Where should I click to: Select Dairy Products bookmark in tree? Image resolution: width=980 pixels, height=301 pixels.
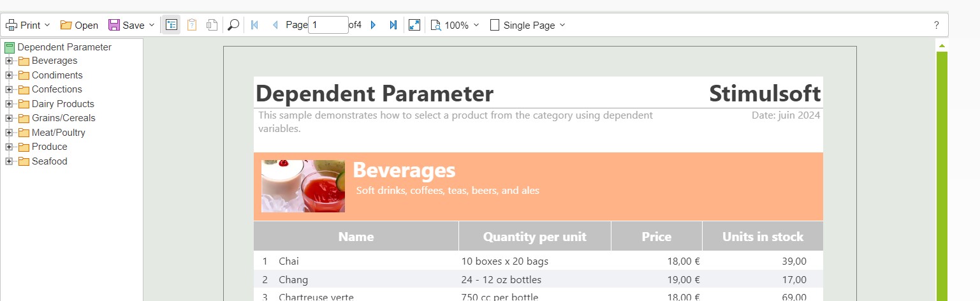63,104
